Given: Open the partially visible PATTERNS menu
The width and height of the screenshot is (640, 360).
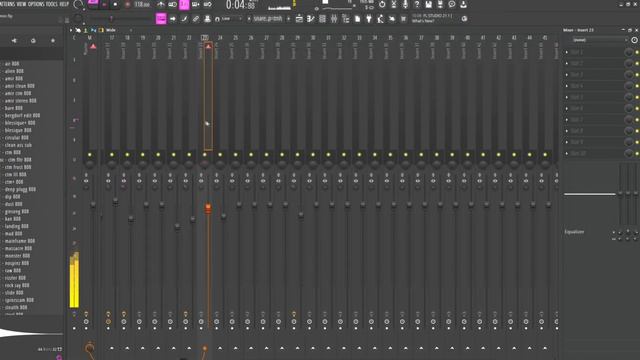Looking at the screenshot, I should click(x=7, y=4).
